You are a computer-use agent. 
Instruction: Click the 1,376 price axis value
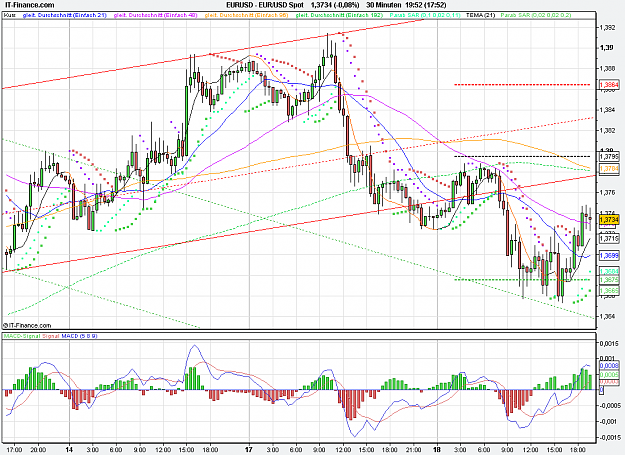pyautogui.click(x=607, y=192)
